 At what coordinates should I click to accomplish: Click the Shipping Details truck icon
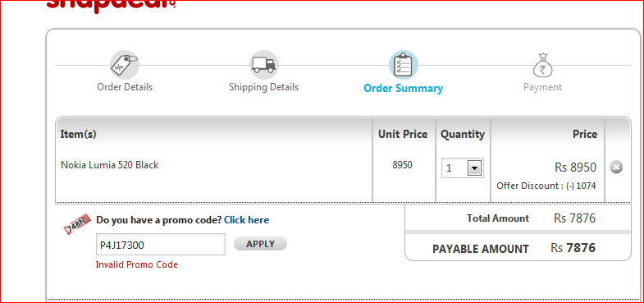(x=263, y=65)
